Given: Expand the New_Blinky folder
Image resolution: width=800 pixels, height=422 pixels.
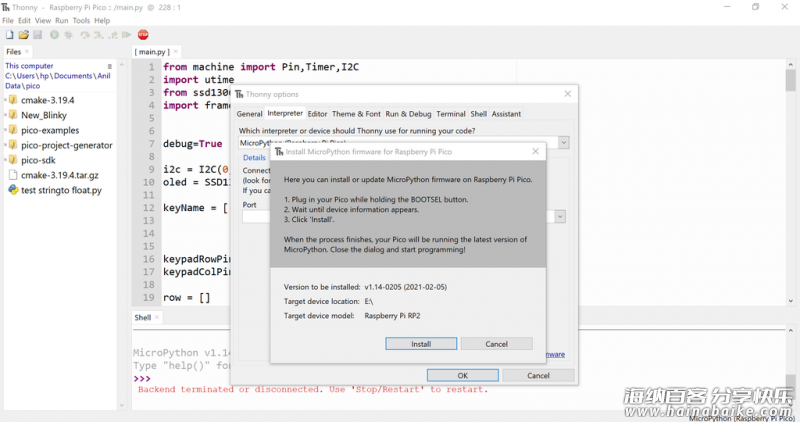Looking at the screenshot, I should [x=6, y=115].
